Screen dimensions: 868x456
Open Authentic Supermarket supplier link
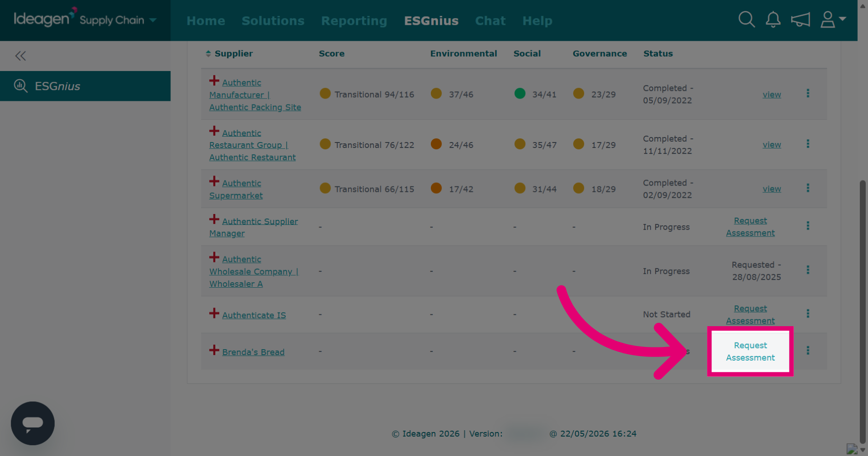(x=236, y=190)
